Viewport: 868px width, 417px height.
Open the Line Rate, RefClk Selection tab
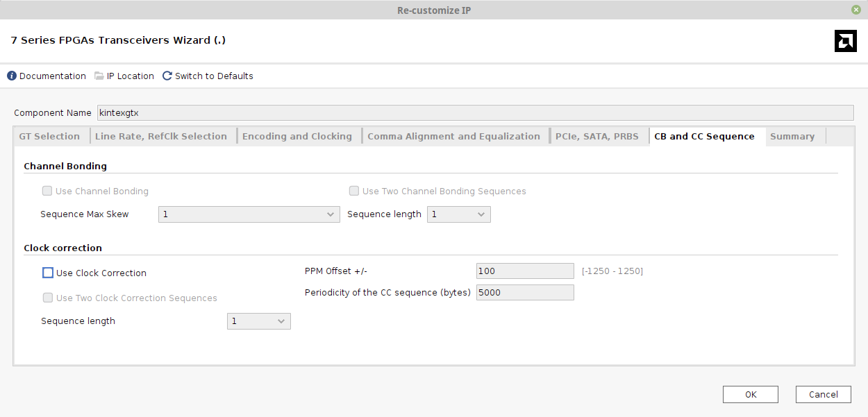(x=161, y=136)
